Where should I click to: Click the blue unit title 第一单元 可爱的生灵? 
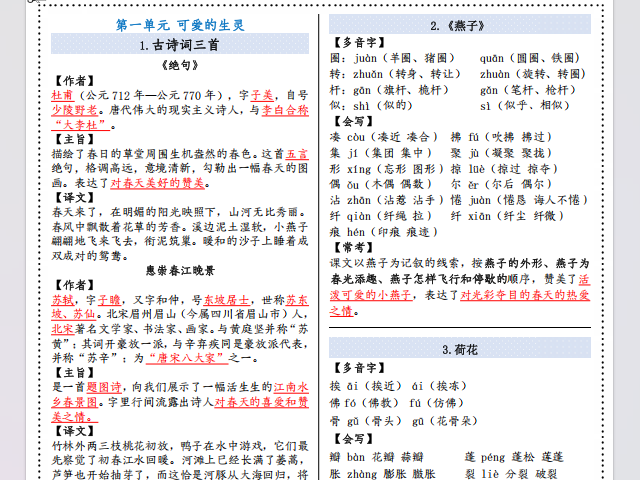coord(180,25)
